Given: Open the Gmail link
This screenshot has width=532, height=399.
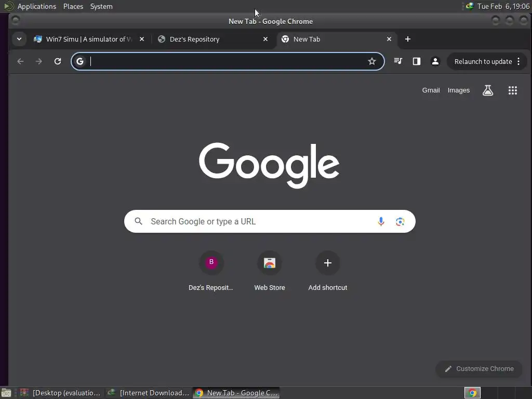Looking at the screenshot, I should point(431,90).
